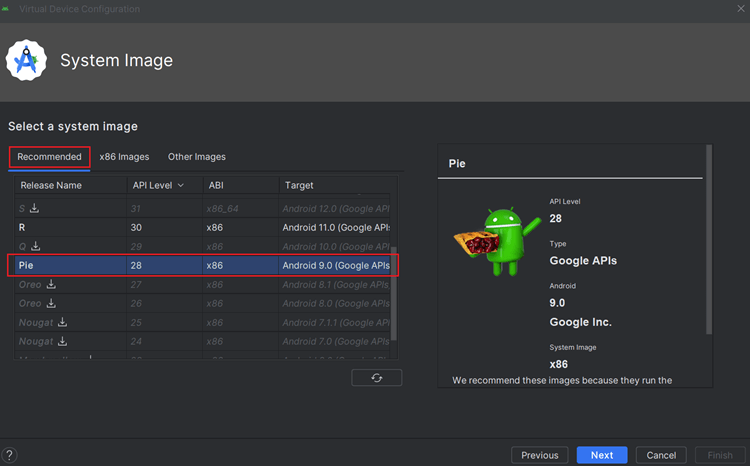750x466 pixels.
Task: Go back with the Previous button
Action: pos(540,455)
